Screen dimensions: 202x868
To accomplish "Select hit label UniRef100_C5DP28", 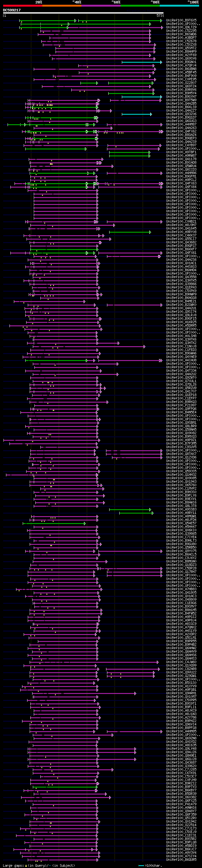I will point(181,568).
